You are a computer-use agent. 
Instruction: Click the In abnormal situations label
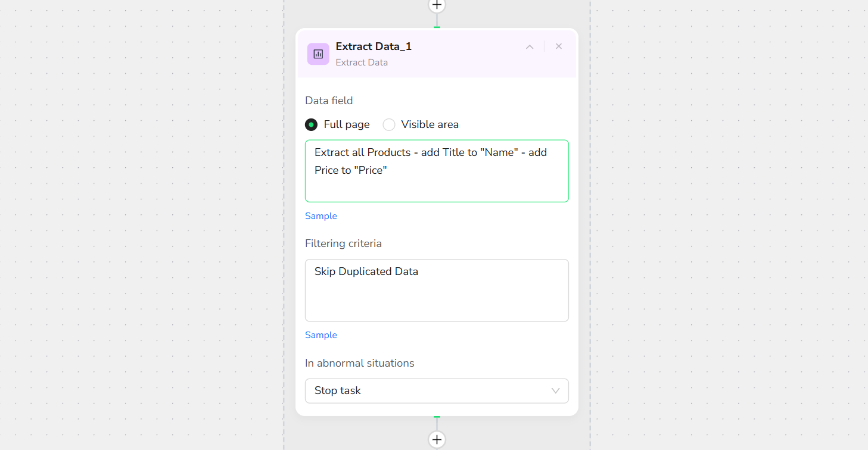tap(359, 363)
